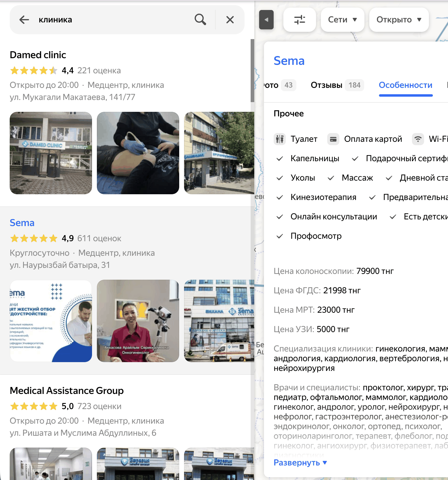Open the Medical Assistance Group corridor photo
Image resolution: width=448 pixels, height=480 pixels.
coord(51,464)
